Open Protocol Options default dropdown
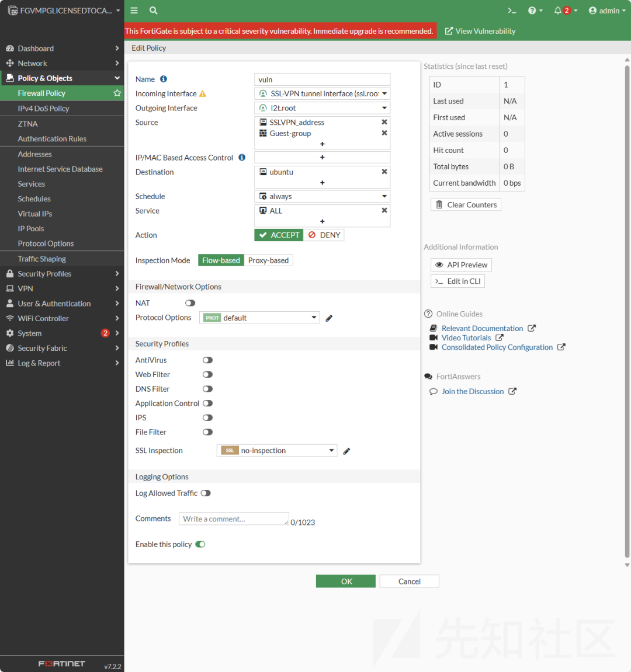The height and width of the screenshot is (672, 631). (259, 318)
